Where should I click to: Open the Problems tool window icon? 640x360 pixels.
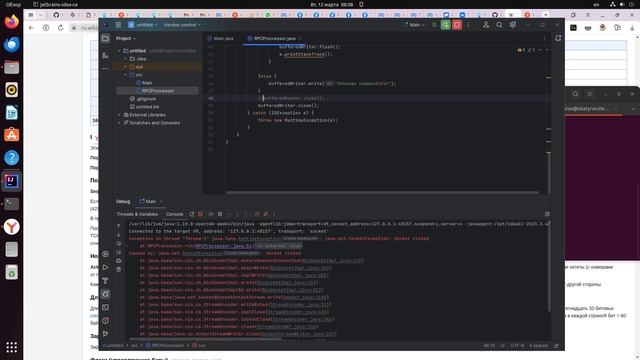pos(105,320)
